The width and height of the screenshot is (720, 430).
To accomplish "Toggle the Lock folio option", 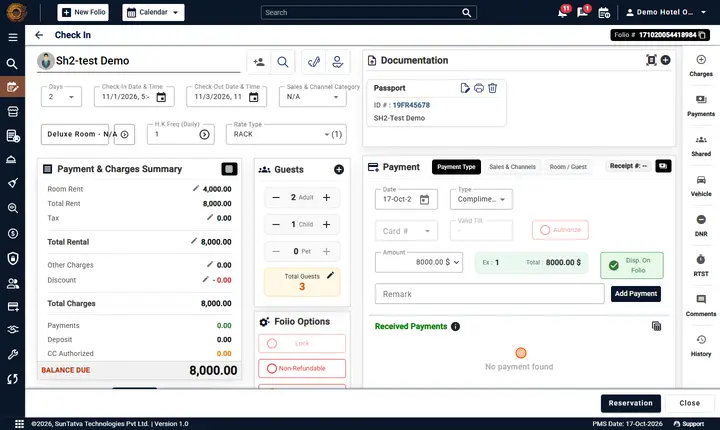I will pyautogui.click(x=302, y=343).
